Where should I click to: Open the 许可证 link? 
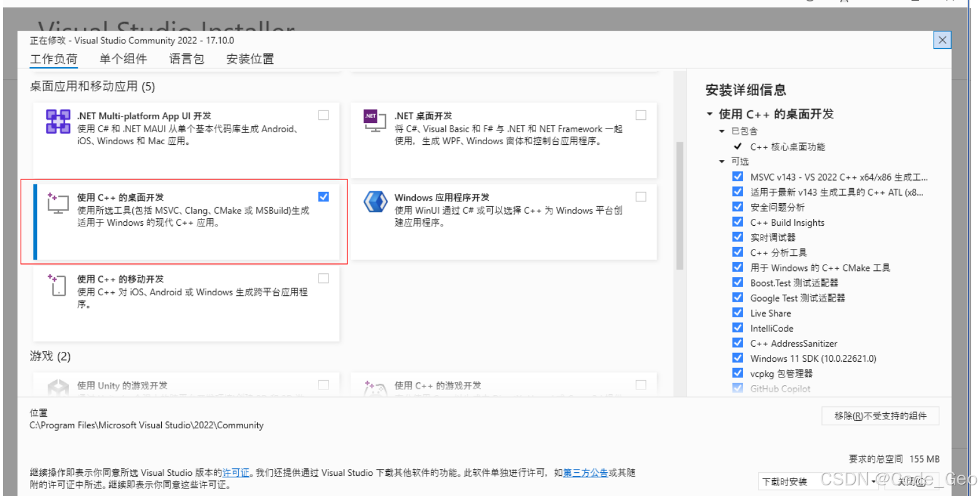236,472
